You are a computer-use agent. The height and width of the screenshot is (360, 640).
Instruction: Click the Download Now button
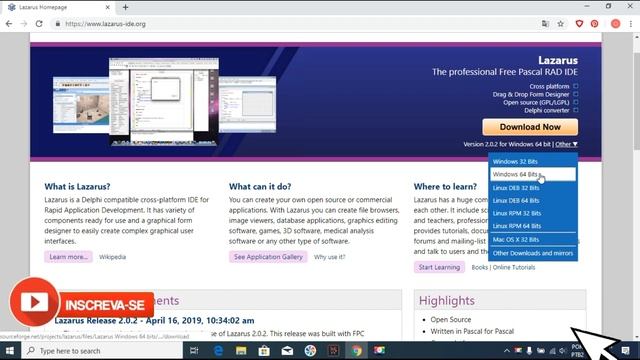(530, 127)
